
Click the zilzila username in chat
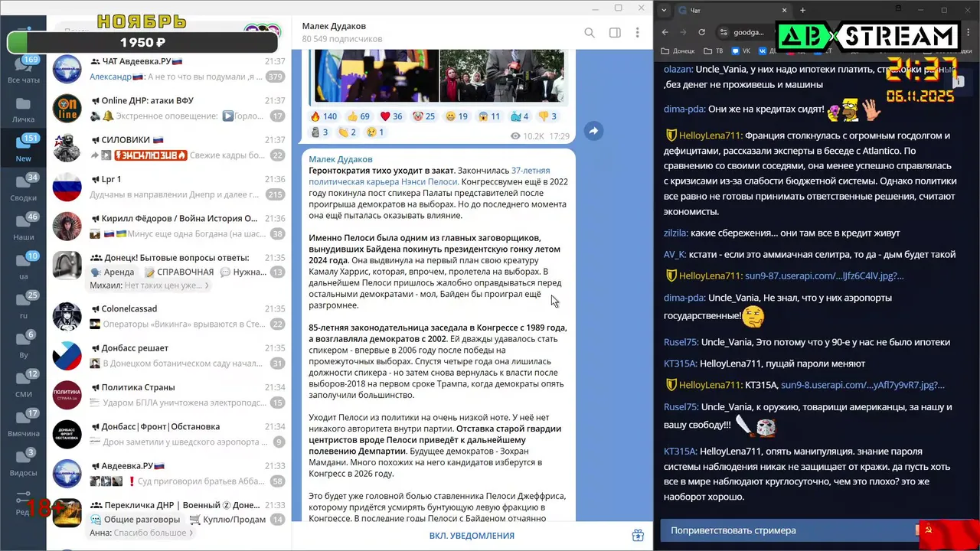click(x=676, y=233)
